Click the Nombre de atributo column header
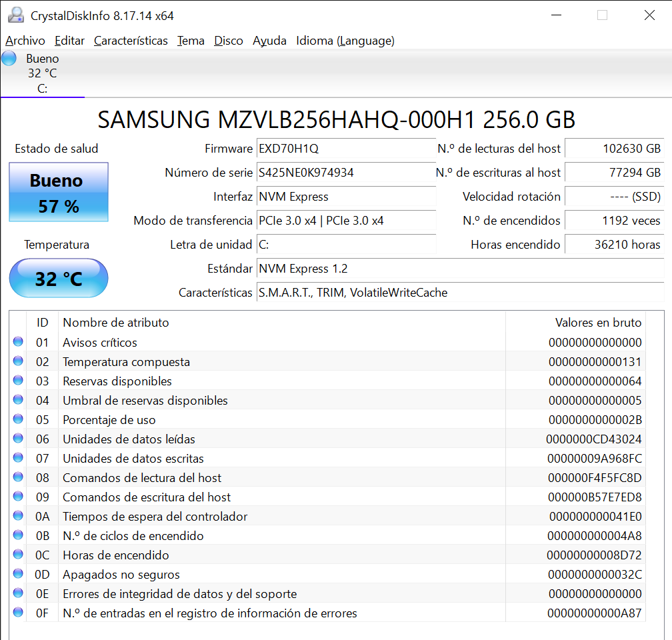 116,323
